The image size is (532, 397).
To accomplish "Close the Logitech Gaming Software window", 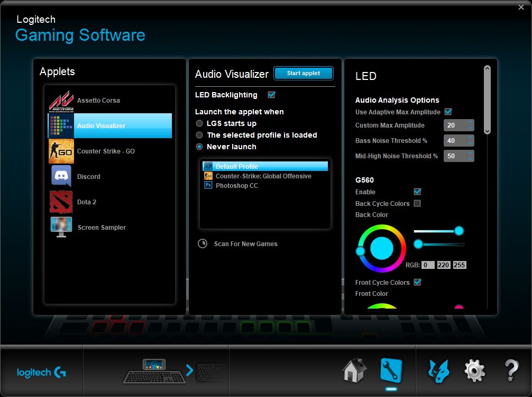I will coord(521,7).
